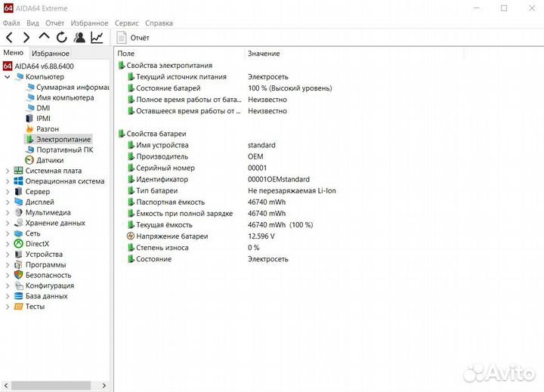Refresh the page with the circular arrow icon
The width and height of the screenshot is (544, 392).
62,37
